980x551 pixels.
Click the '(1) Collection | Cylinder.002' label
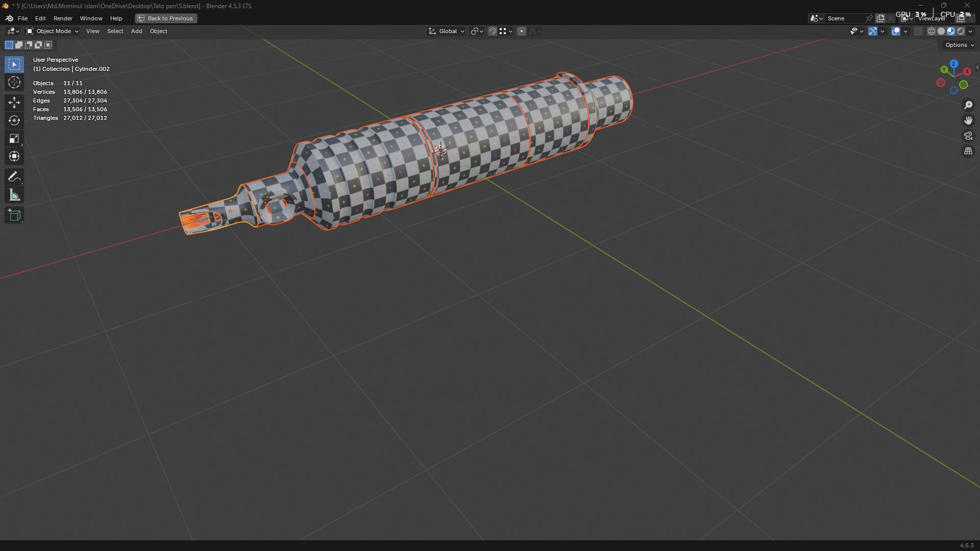[x=71, y=69]
